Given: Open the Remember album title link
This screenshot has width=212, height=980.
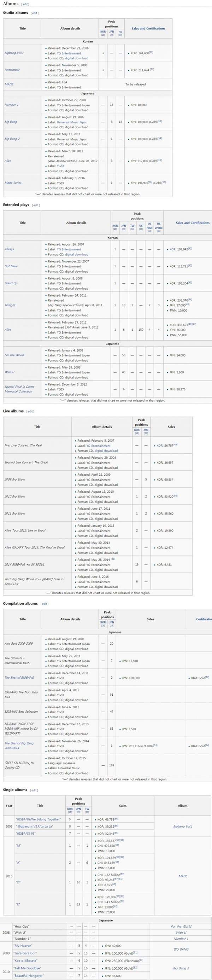Looking at the screenshot, I should point(12,70).
